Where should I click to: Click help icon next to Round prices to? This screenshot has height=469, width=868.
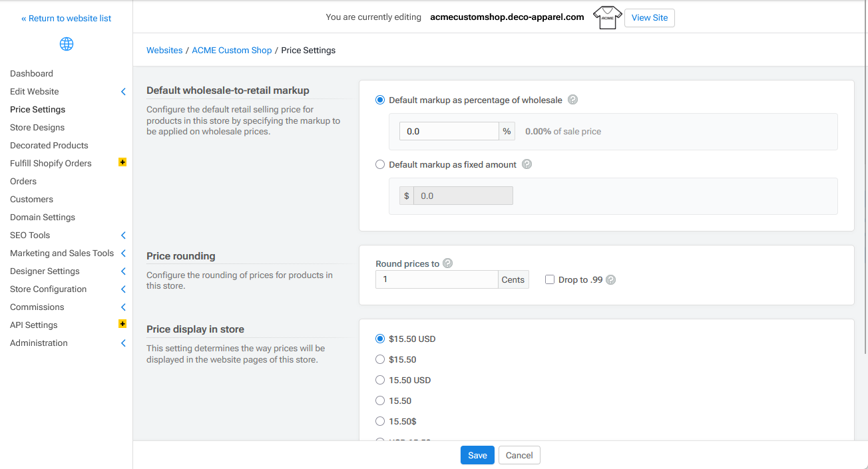pos(447,263)
